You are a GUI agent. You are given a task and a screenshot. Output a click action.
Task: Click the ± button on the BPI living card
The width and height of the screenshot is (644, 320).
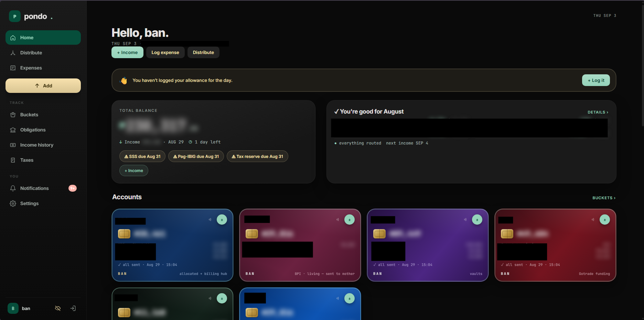pyautogui.click(x=350, y=220)
